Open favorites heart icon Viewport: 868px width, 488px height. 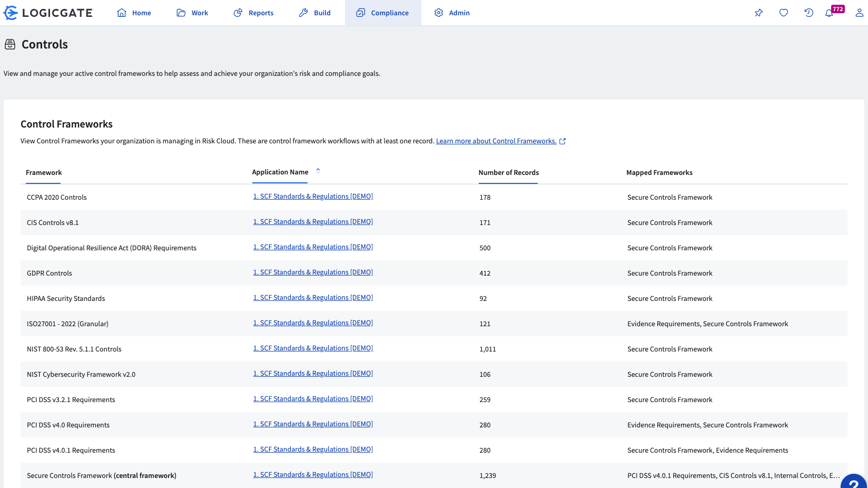[784, 13]
